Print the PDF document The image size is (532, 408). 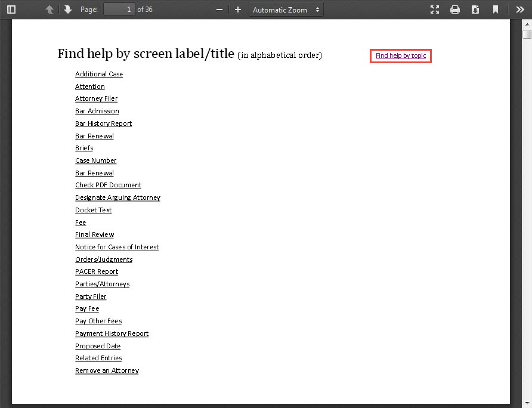point(455,10)
